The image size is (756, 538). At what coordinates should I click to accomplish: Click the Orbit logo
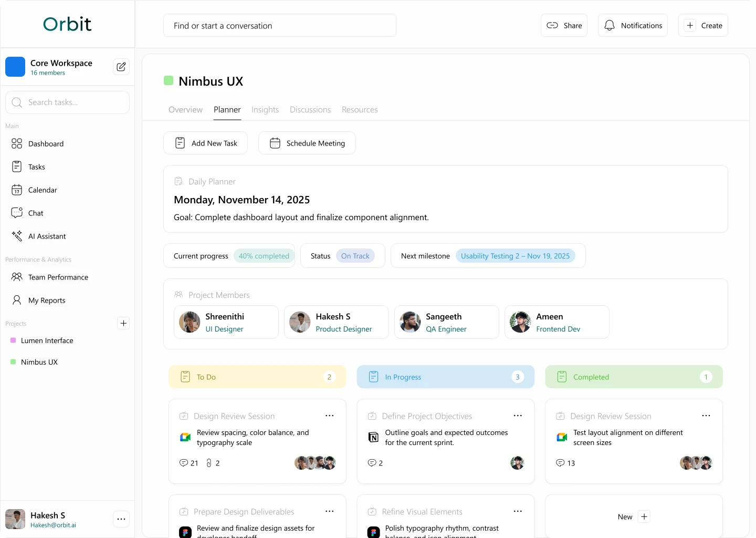coord(67,24)
